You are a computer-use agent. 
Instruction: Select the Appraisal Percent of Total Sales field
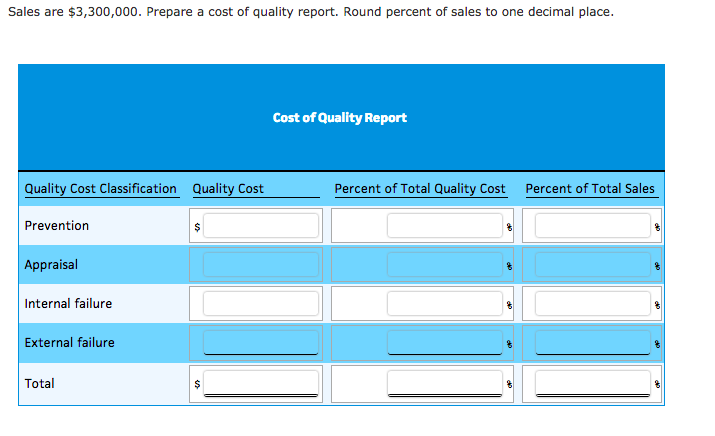(593, 265)
